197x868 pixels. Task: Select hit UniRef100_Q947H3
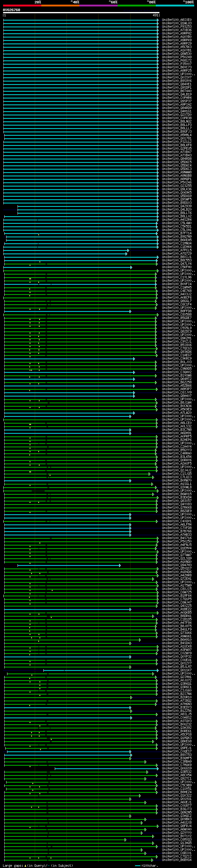176,565
